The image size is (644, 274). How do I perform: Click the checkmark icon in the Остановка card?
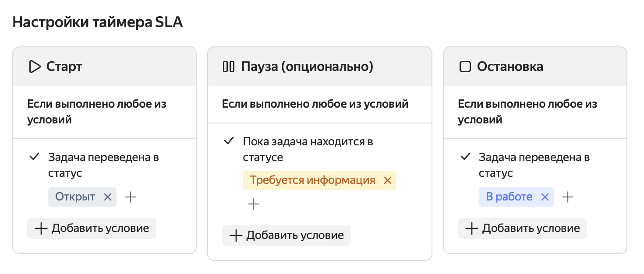465,157
